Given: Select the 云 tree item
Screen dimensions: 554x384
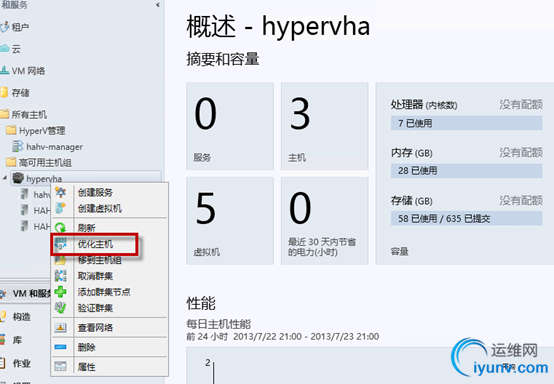Looking at the screenshot, I should 16,49.
